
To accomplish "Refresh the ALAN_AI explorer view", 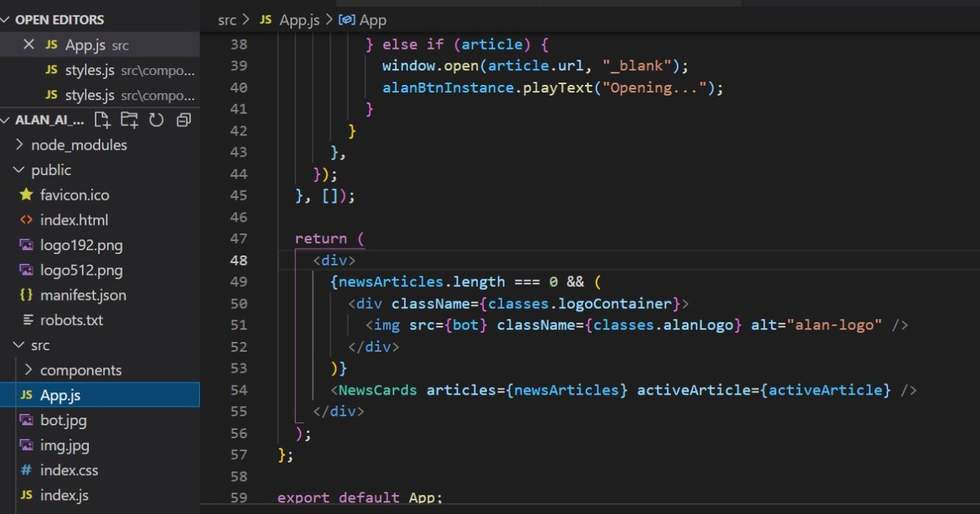I will click(x=155, y=119).
